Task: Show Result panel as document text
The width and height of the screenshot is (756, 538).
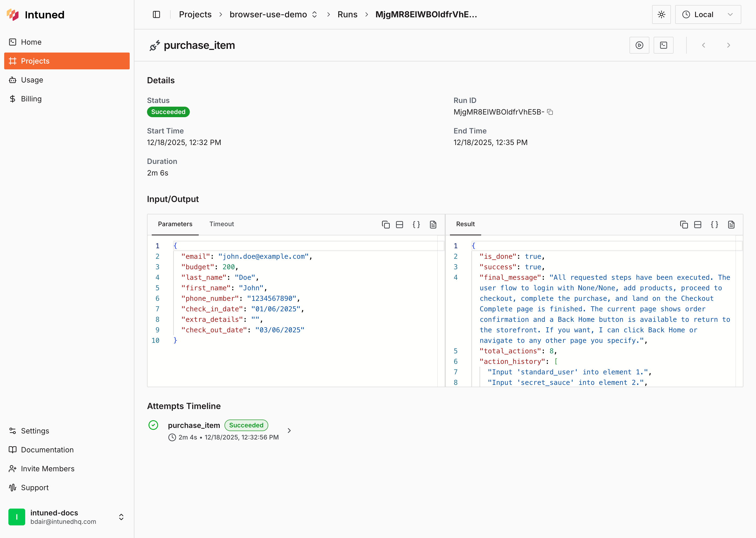Action: 731,225
